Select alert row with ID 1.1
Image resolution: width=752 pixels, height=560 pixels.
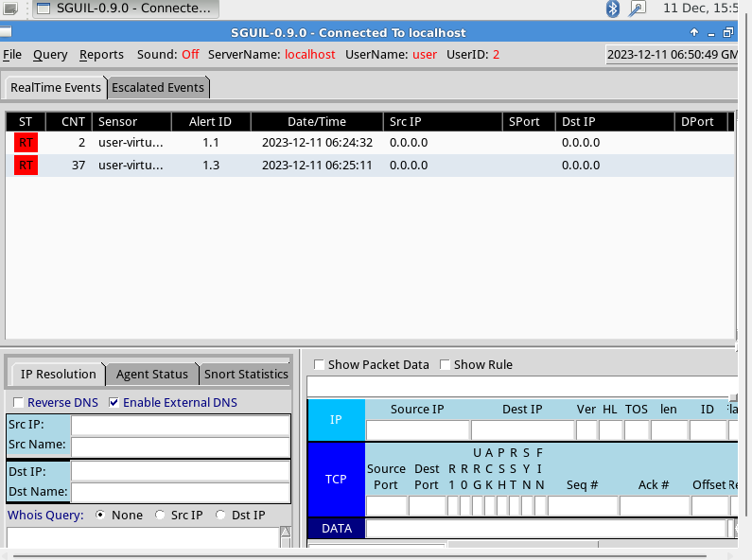pos(370,143)
